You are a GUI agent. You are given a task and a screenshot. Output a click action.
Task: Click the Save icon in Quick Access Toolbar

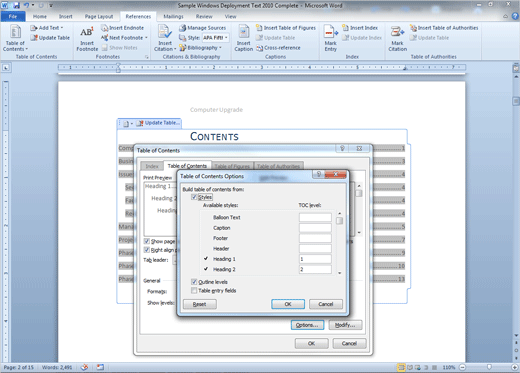point(16,5)
